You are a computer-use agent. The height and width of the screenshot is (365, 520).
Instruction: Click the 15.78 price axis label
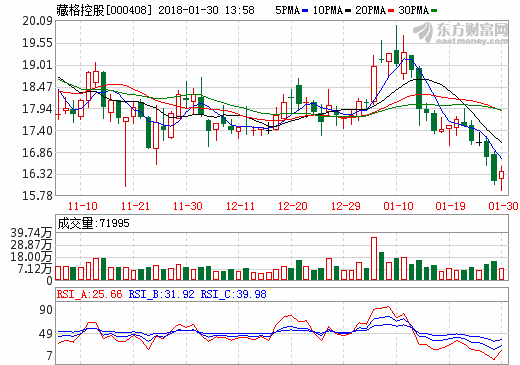[x=37, y=196]
